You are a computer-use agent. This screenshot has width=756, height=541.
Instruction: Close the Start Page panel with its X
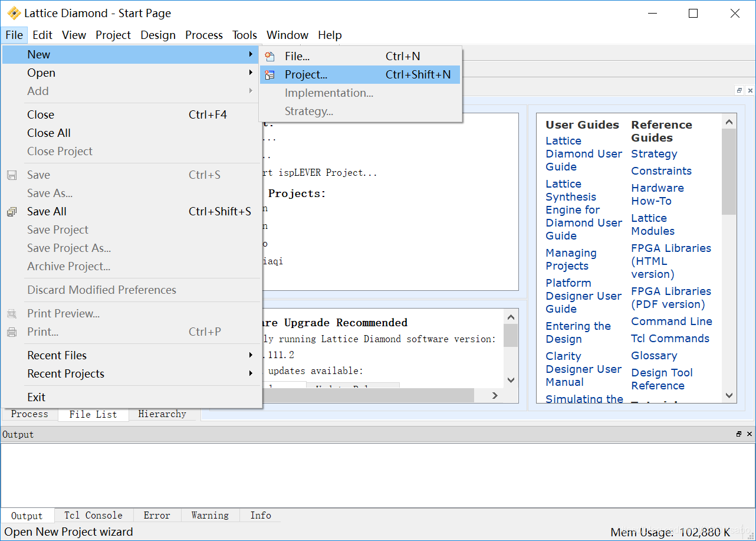coord(750,91)
